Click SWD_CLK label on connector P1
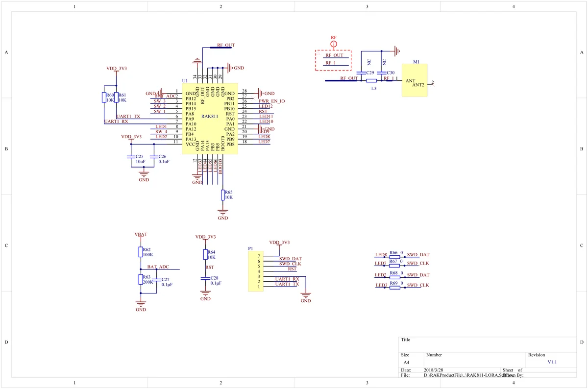 click(290, 264)
